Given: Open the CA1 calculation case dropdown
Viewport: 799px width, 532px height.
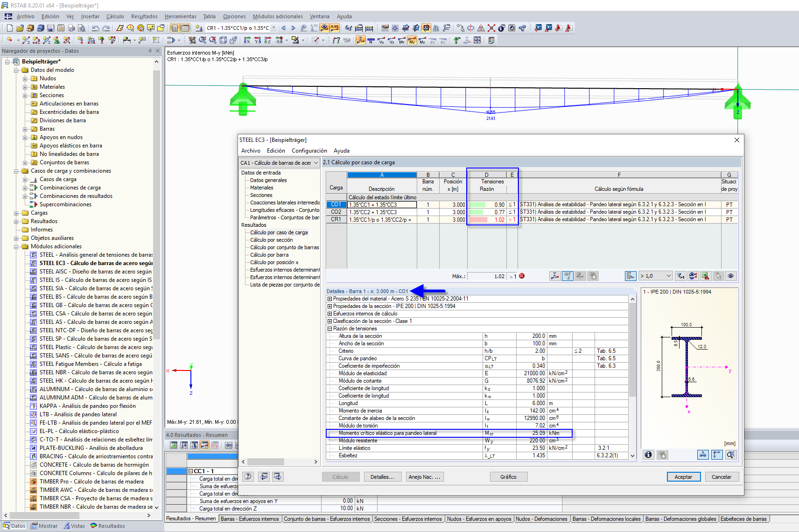Looking at the screenshot, I should 315,163.
